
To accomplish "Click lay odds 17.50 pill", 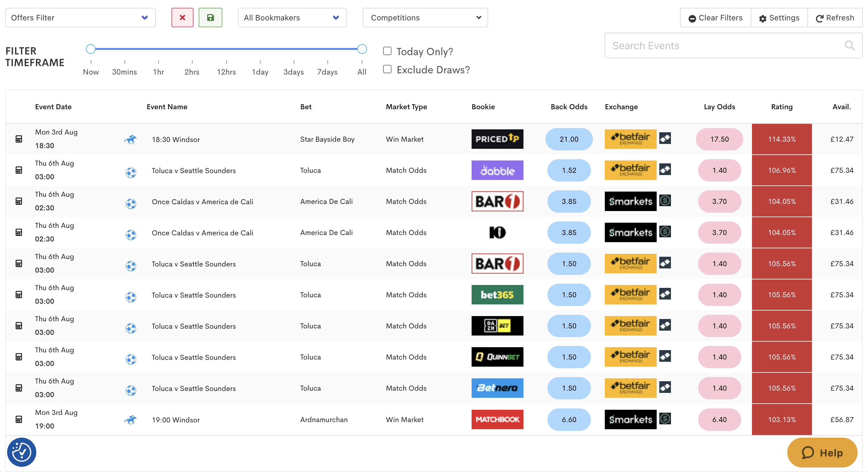I will tap(720, 139).
